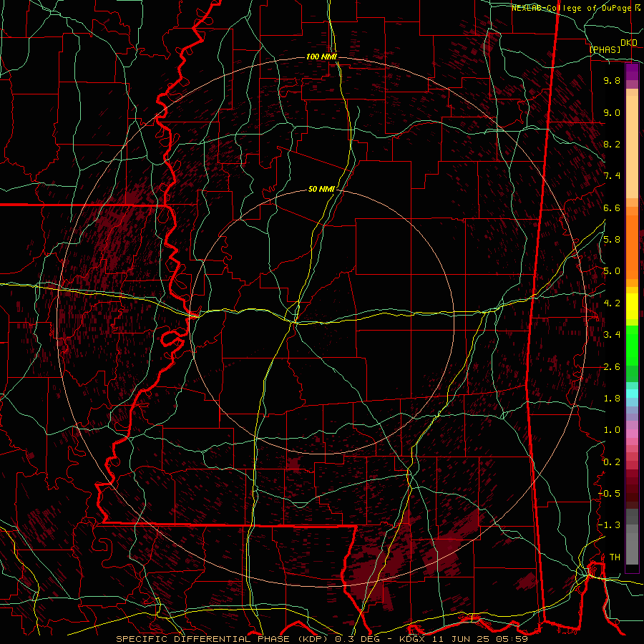Select the 9.0 value on the color scale
The image size is (644, 644).
click(612, 112)
